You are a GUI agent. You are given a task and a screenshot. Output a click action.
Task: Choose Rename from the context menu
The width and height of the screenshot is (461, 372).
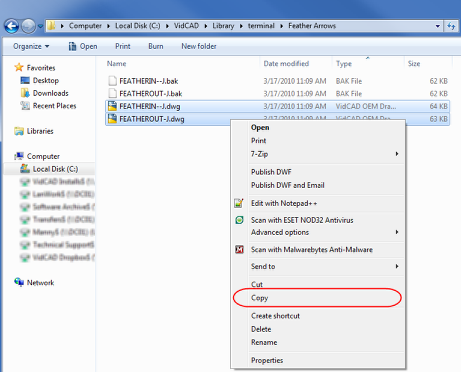tap(264, 343)
